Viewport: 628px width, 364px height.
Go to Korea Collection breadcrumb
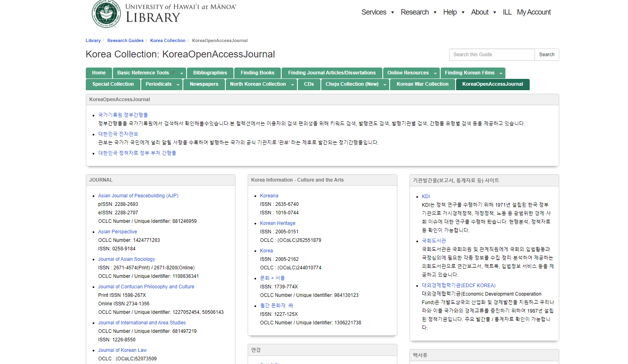coord(168,40)
